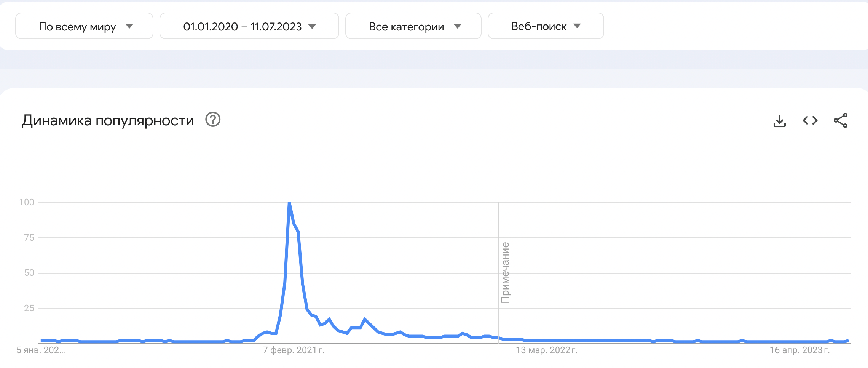
Task: Click the chart line's peak at 100
Action: (x=289, y=203)
